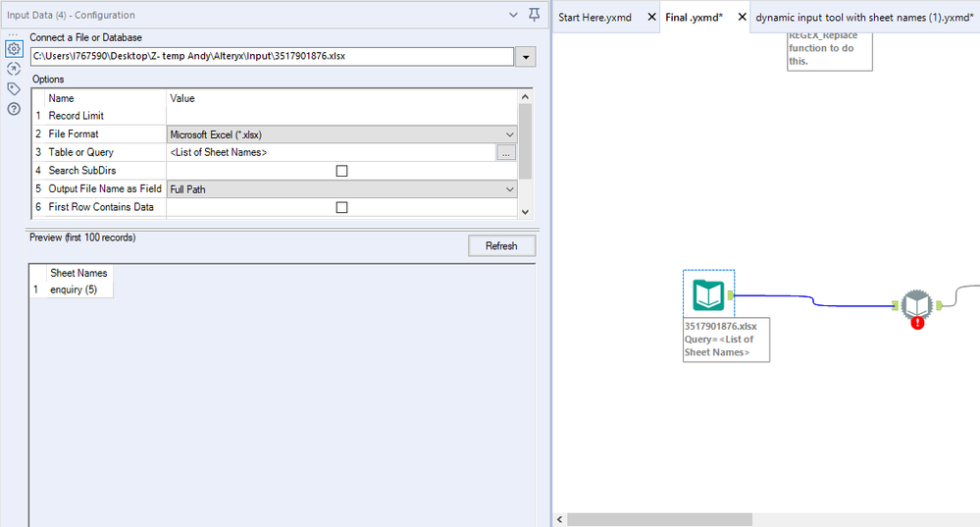Toggle the Search SubDirs checkbox
The height and width of the screenshot is (527, 980).
pyautogui.click(x=341, y=171)
